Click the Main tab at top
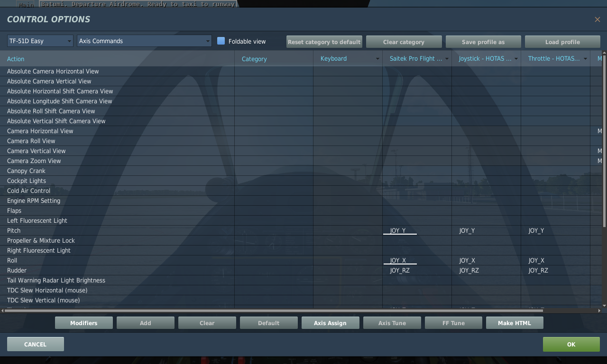The height and width of the screenshot is (364, 607). coord(26,5)
